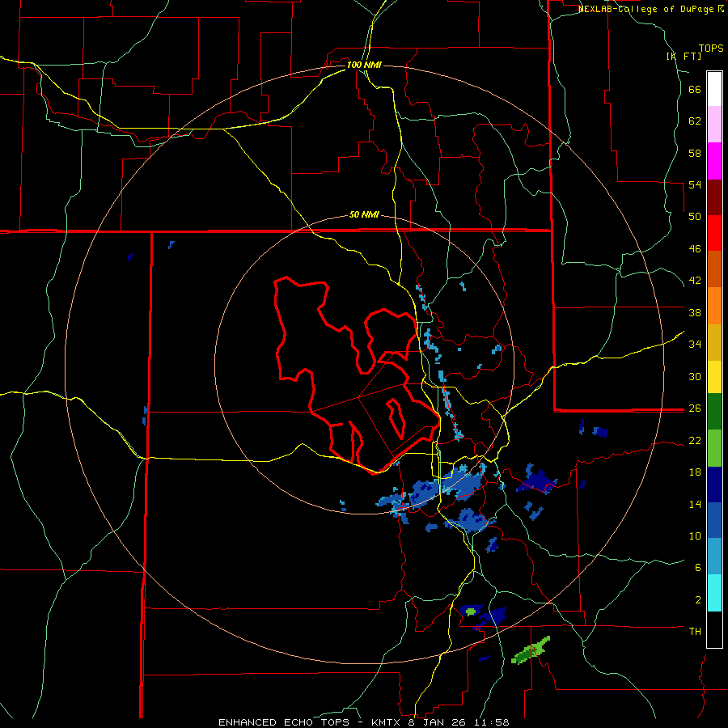
Task: Click the TOPS legend title
Action: [711, 48]
